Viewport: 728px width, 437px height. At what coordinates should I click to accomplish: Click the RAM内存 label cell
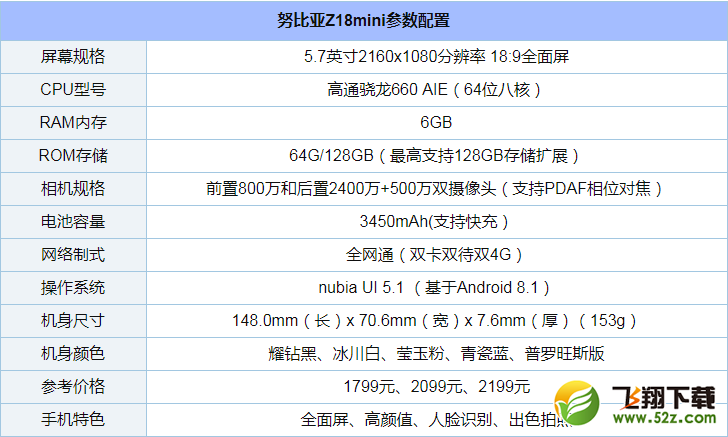pos(73,123)
